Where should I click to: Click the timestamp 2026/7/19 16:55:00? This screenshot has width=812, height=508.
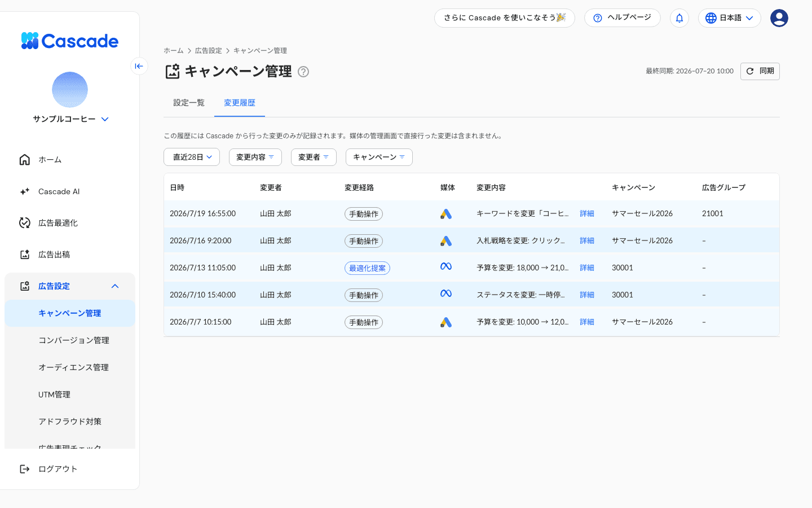click(x=203, y=214)
